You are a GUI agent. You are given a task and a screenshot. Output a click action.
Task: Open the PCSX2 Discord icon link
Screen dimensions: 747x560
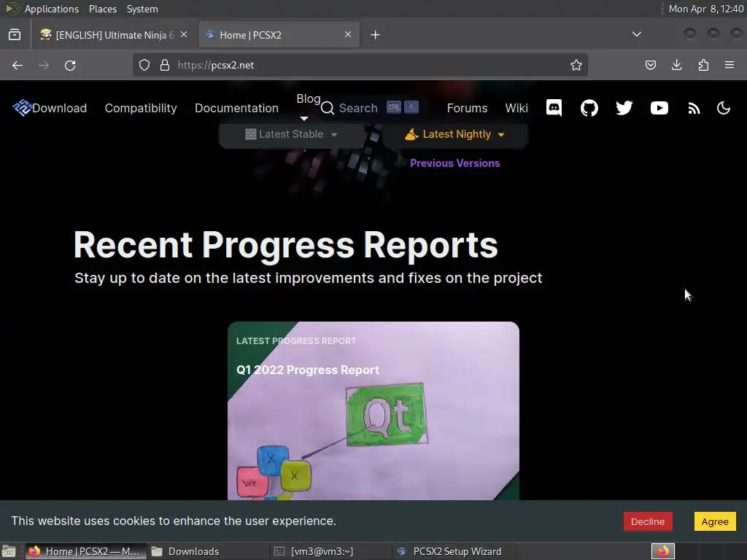pyautogui.click(x=554, y=108)
